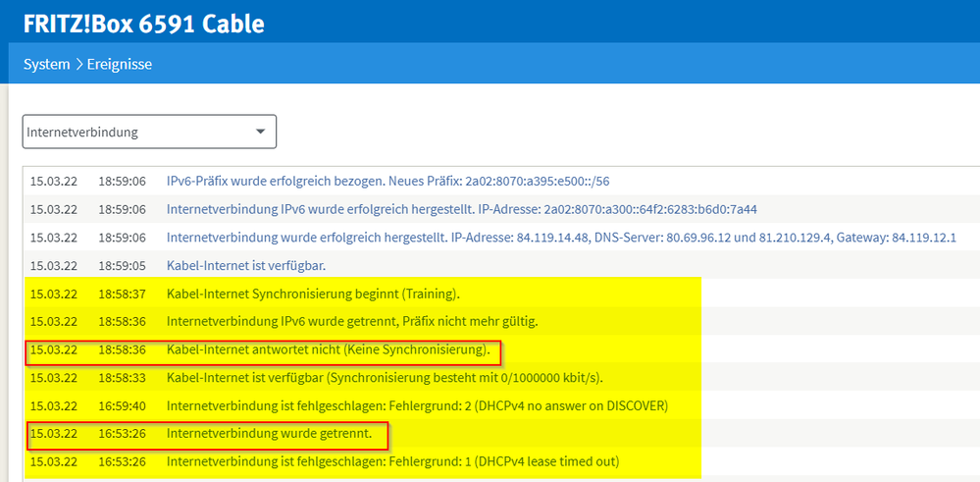Select the Internetverbindung IPv6 wurde erfolgreich hergestellt entry
980x482 pixels.
[502, 209]
